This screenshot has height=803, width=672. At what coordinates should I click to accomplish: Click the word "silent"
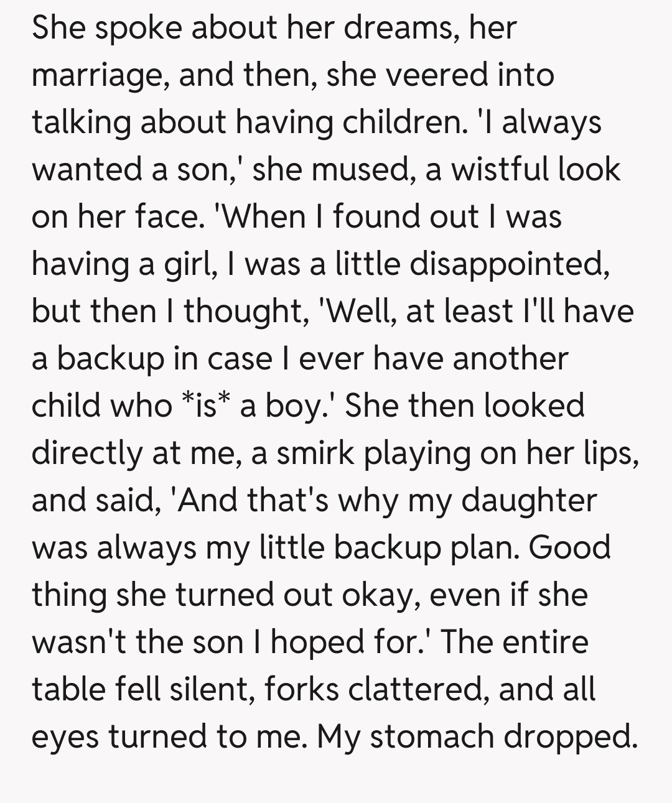[208, 689]
